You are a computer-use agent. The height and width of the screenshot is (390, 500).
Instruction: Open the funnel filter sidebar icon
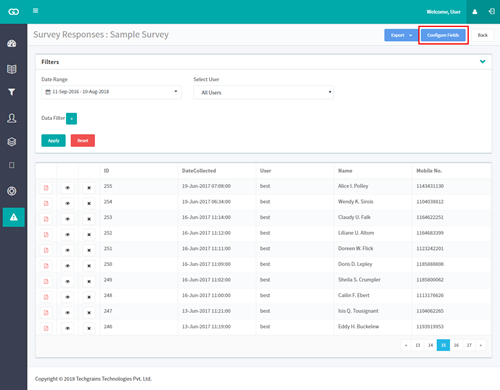tap(12, 92)
